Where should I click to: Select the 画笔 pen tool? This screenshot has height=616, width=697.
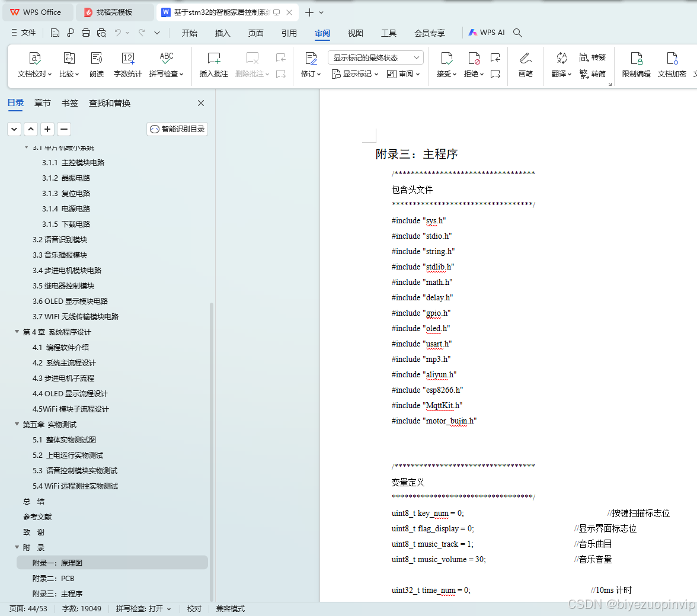[x=525, y=65]
